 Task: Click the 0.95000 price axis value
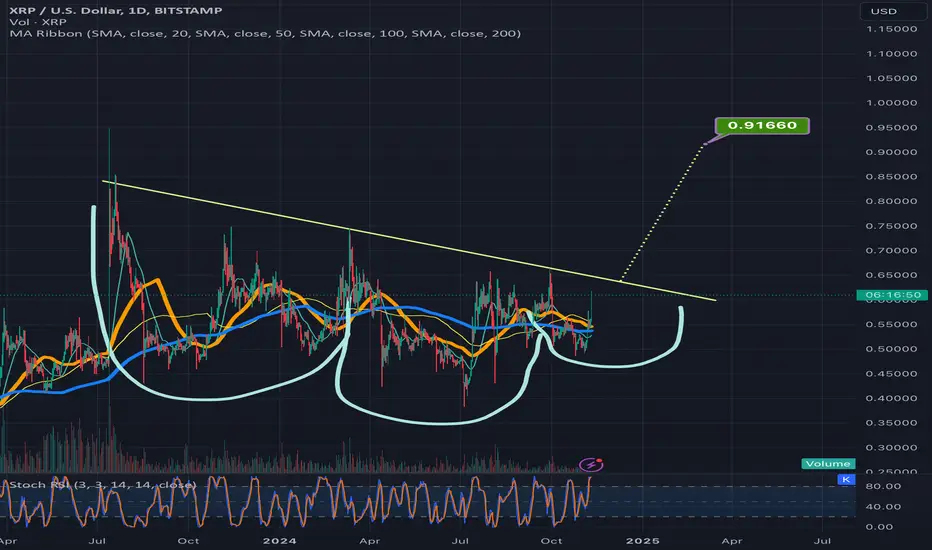(x=892, y=127)
